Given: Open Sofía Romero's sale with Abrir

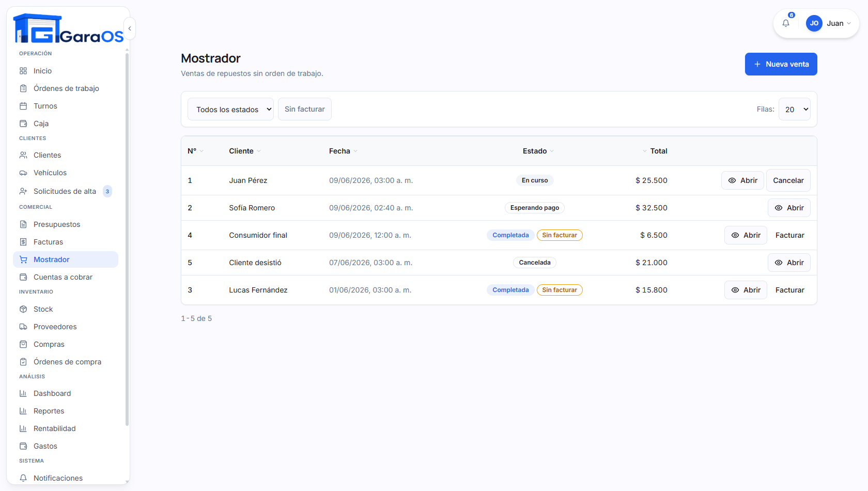Looking at the screenshot, I should click(789, 208).
